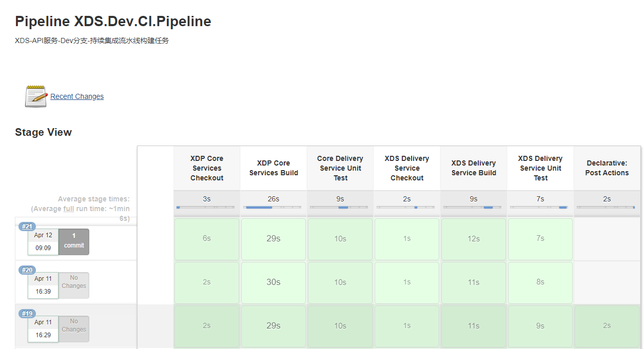Click the 12s XDS Delivery Service Build cell
The height and width of the screenshot is (349, 644).
click(x=473, y=238)
